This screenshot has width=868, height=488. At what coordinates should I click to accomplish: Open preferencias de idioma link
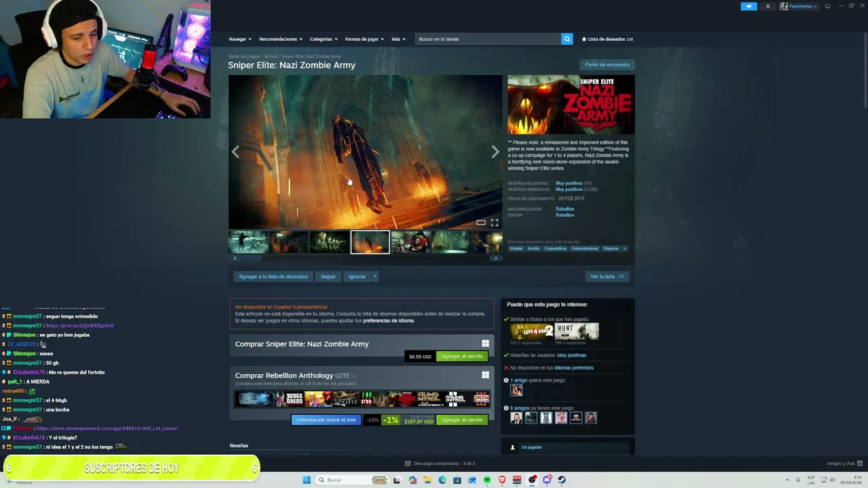389,321
